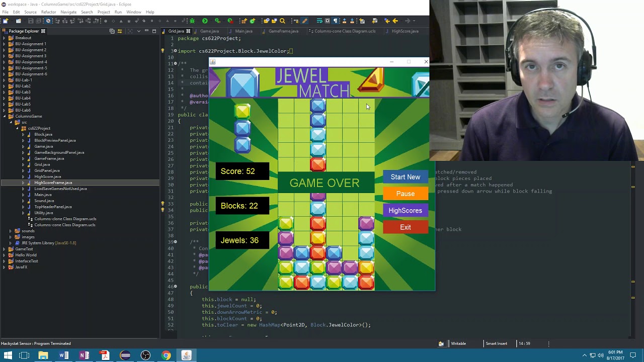Switch to the HighScore.java editor tab
This screenshot has height=362, width=644.
(405, 31)
